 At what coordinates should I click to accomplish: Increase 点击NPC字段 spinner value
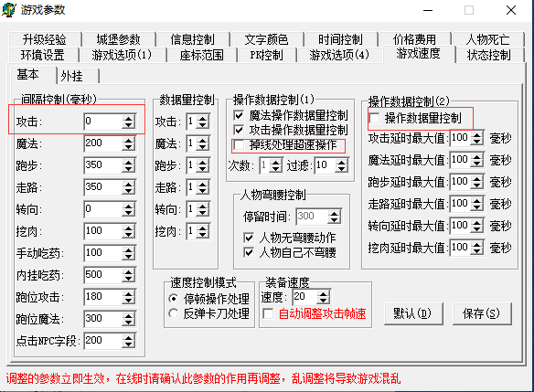(x=128, y=337)
